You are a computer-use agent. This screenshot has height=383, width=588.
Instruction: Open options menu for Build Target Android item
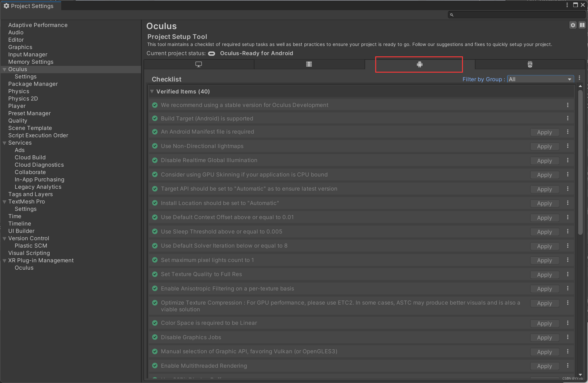coord(567,118)
